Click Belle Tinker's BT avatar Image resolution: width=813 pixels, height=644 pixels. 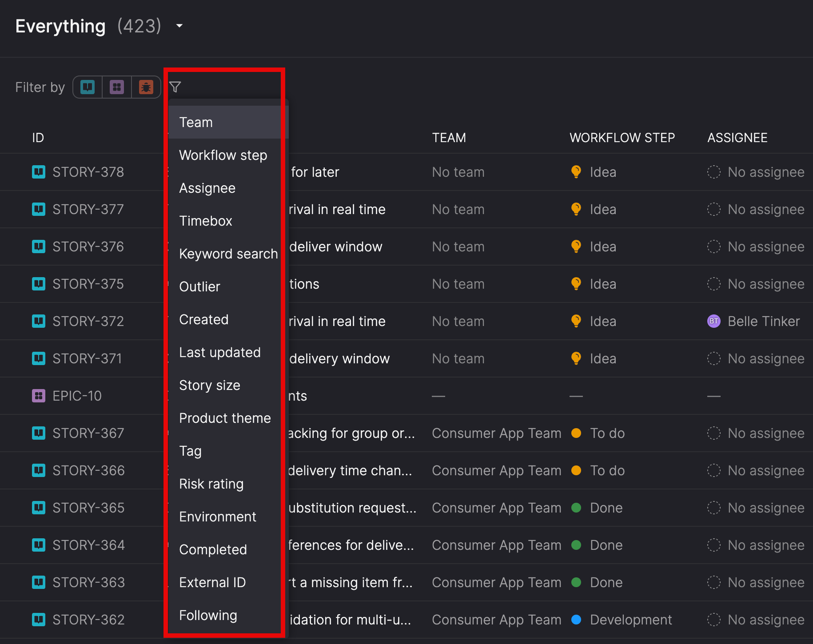click(714, 321)
